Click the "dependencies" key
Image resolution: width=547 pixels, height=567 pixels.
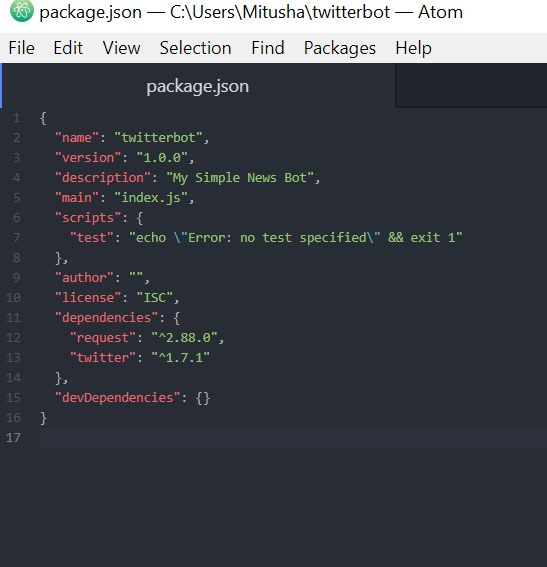click(x=106, y=318)
